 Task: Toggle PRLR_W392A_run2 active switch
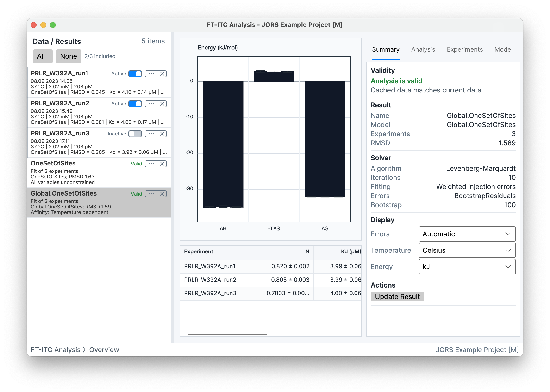pyautogui.click(x=135, y=104)
